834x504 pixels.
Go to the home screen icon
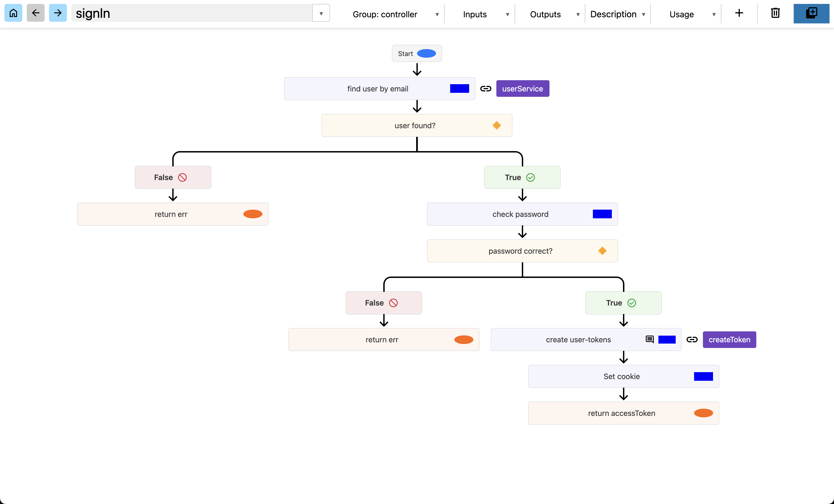(x=13, y=13)
